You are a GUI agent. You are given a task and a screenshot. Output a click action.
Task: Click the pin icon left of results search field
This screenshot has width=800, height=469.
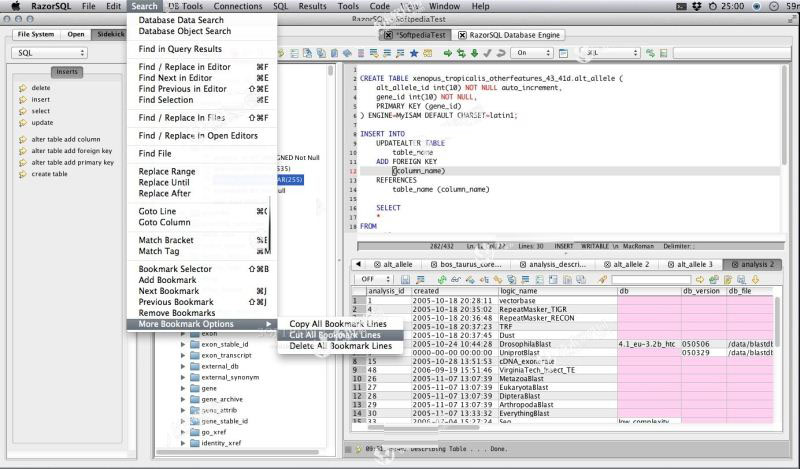(603, 280)
